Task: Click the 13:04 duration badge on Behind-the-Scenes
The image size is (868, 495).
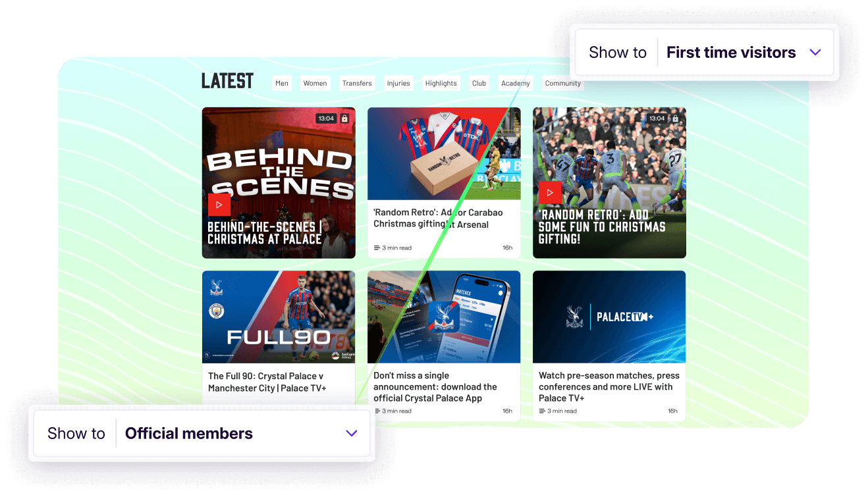Action: click(326, 118)
